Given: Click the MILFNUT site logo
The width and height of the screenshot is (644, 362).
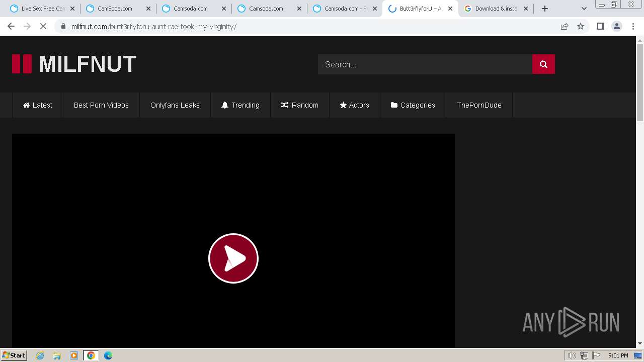Looking at the screenshot, I should point(74,64).
